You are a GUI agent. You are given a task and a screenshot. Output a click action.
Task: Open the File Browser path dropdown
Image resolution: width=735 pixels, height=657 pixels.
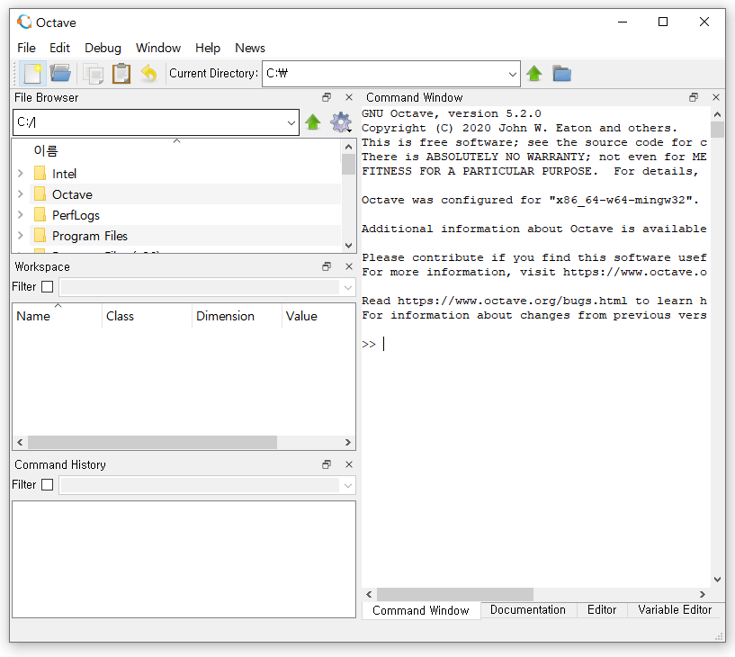coord(291,123)
